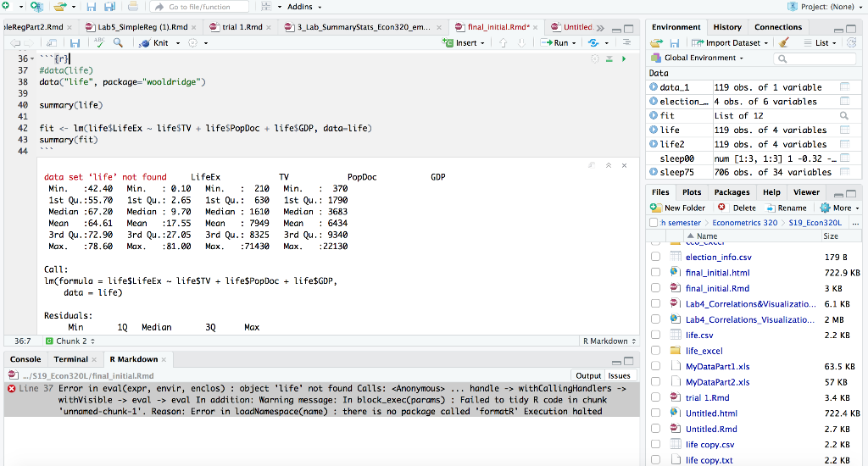Switch to Terminal tab in bottom pane

(x=71, y=359)
